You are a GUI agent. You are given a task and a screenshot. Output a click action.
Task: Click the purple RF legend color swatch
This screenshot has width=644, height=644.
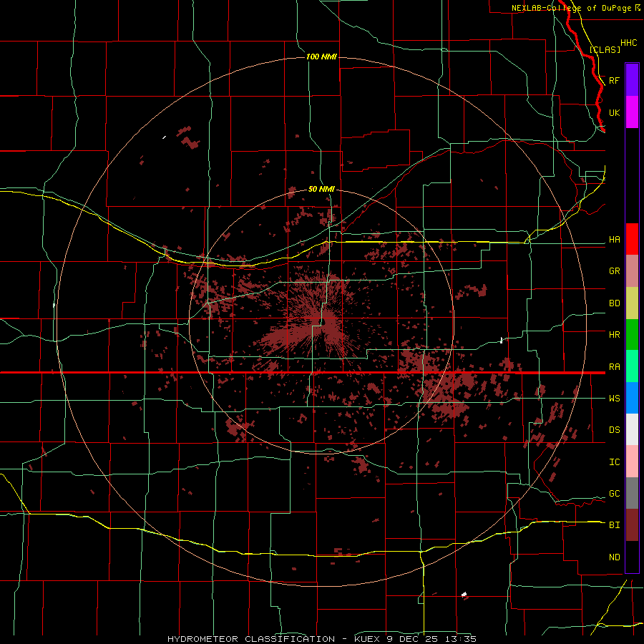[632, 79]
